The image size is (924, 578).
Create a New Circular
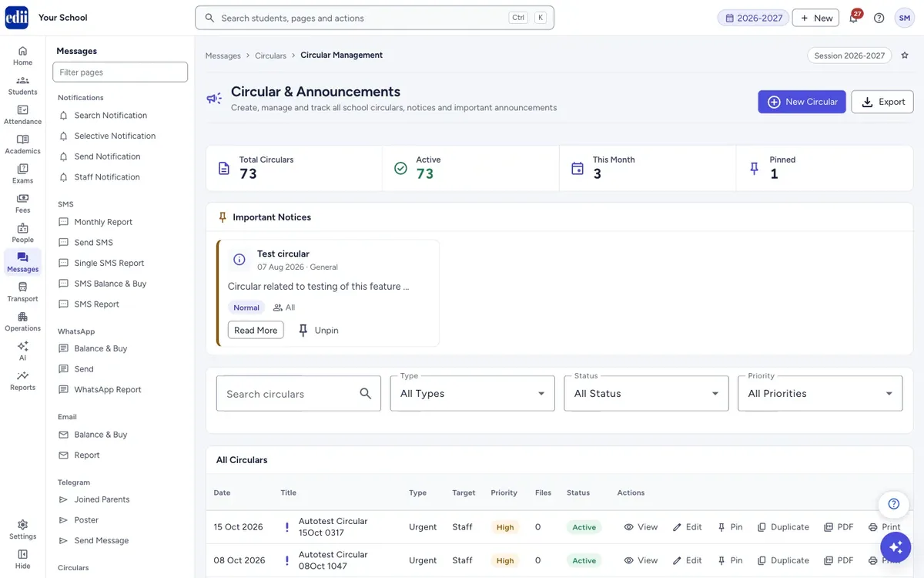tap(802, 102)
